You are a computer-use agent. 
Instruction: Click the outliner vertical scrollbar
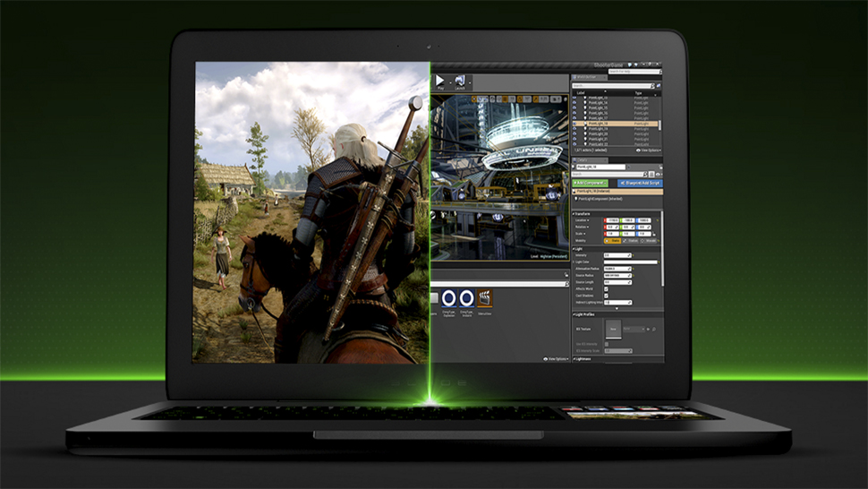tap(660, 125)
